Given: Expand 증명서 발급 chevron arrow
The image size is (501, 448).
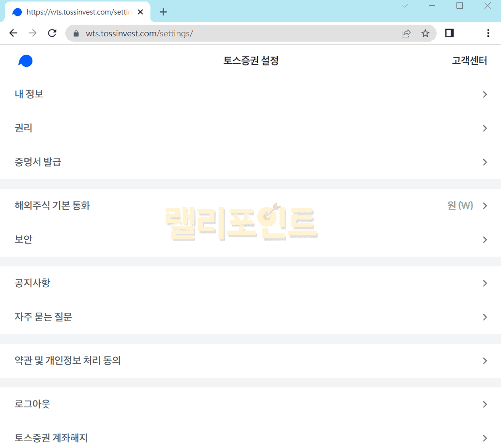Looking at the screenshot, I should [485, 162].
